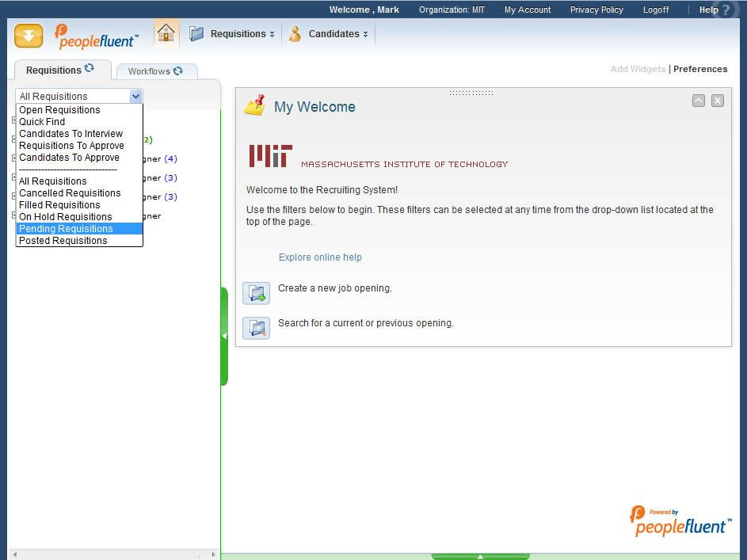Viewport: 747px width, 560px height.
Task: Click the Create a new job opening icon
Action: [x=256, y=293]
